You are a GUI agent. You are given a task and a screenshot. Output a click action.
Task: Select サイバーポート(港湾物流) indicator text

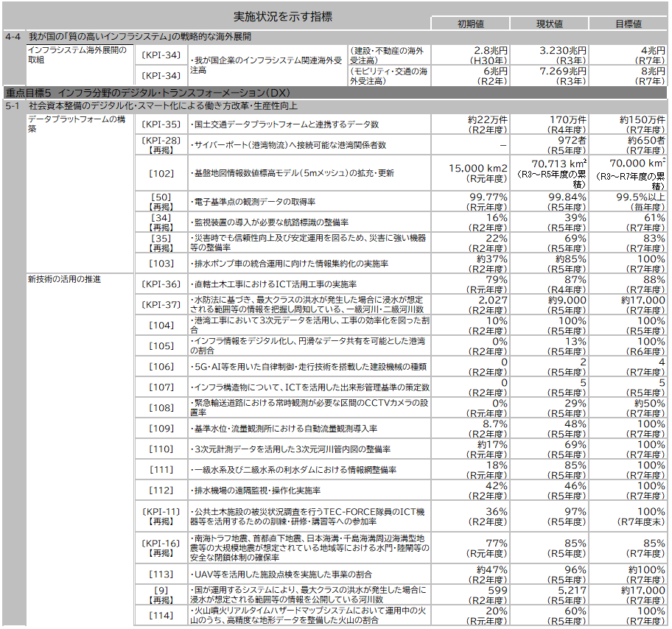(288, 145)
